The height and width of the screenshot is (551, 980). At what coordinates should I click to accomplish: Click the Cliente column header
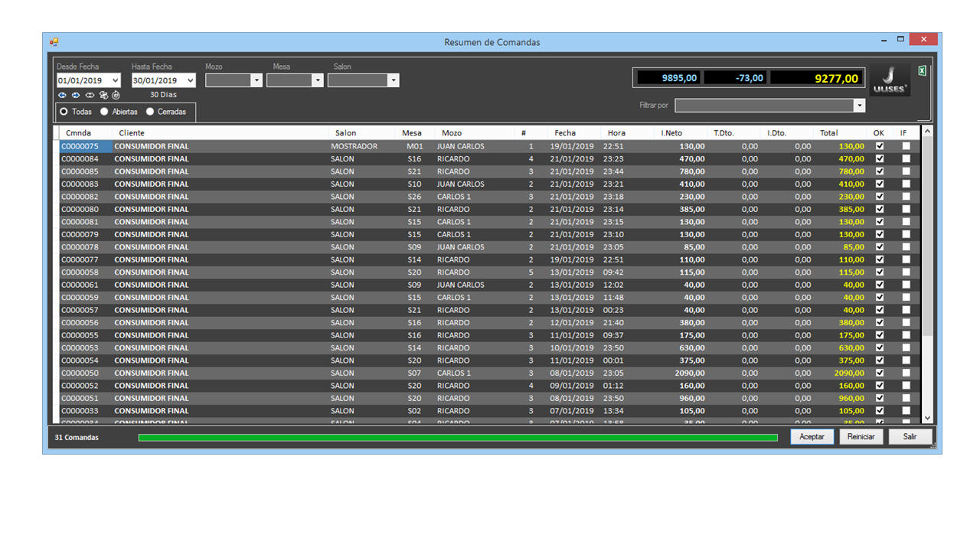[132, 133]
